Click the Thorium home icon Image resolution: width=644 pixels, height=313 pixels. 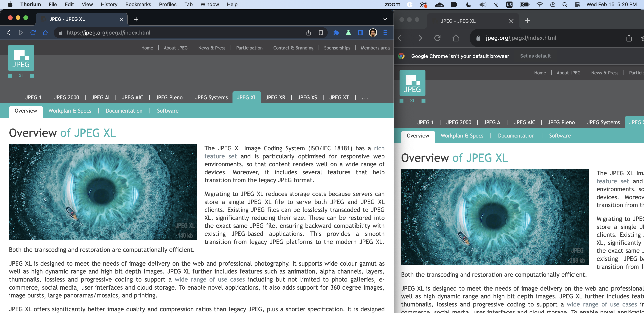tap(45, 33)
